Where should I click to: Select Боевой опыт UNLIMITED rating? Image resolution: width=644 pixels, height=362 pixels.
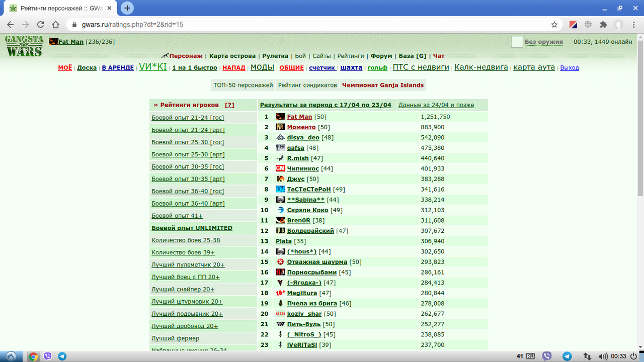tap(192, 228)
